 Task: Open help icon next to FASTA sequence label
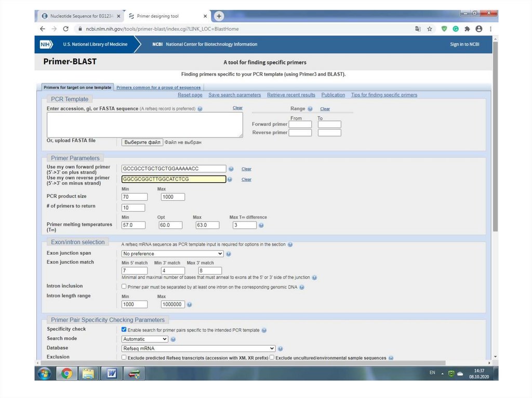click(200, 109)
